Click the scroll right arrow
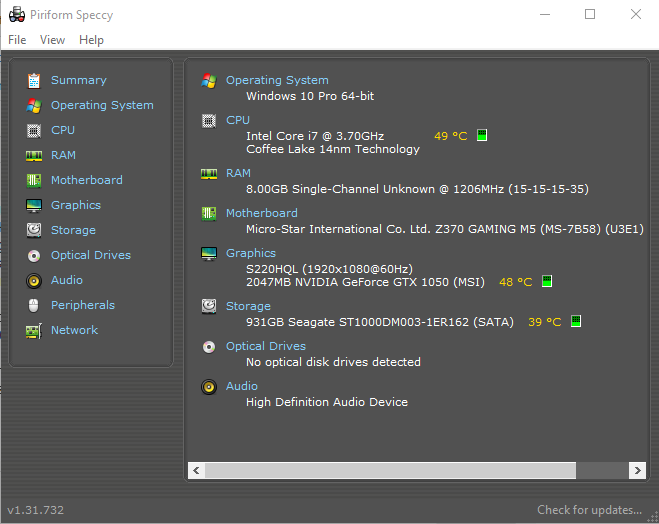 coord(637,470)
